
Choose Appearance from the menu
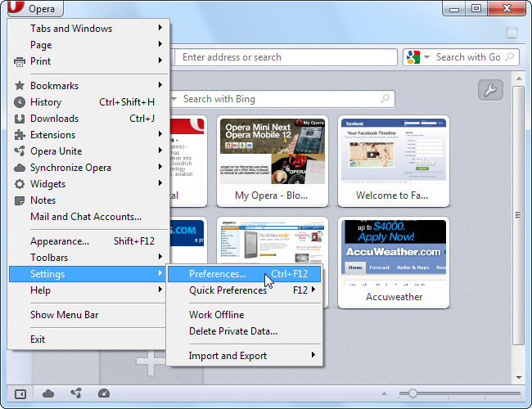(89, 241)
